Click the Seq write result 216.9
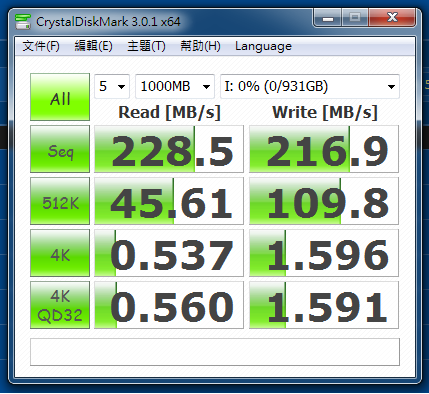 324,149
